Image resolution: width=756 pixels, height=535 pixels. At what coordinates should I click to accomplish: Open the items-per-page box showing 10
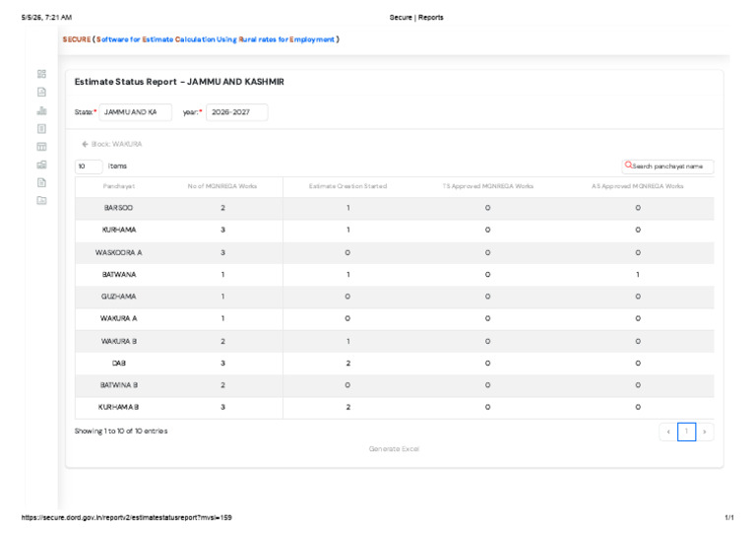tap(89, 166)
